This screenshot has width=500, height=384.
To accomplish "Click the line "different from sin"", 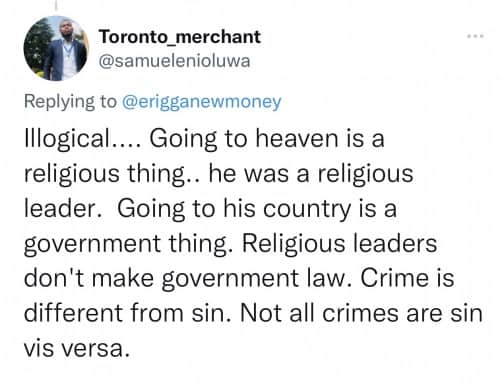I will click(x=253, y=313).
